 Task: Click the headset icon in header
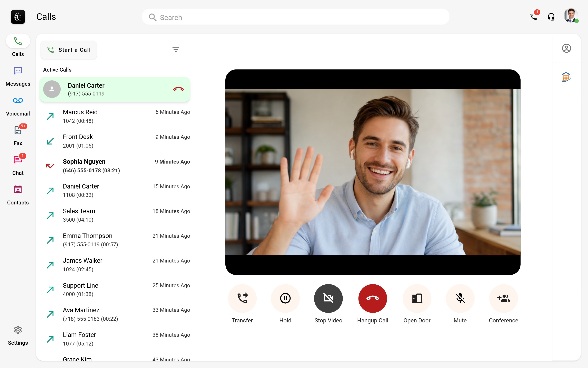point(551,17)
